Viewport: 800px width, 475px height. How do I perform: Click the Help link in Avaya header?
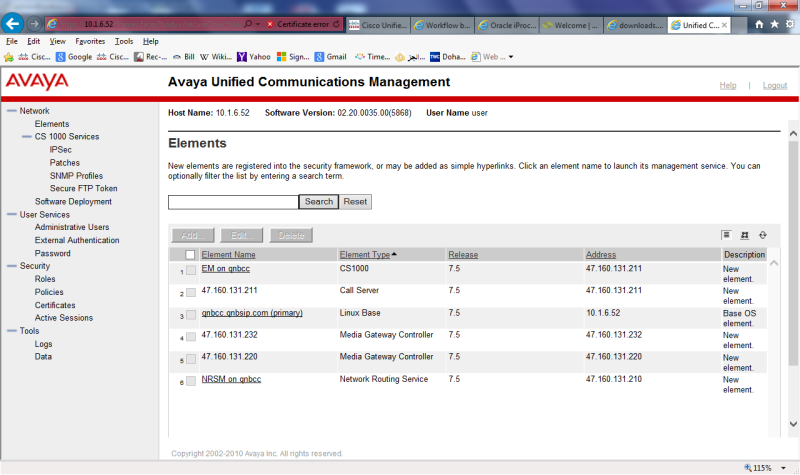pyautogui.click(x=728, y=85)
